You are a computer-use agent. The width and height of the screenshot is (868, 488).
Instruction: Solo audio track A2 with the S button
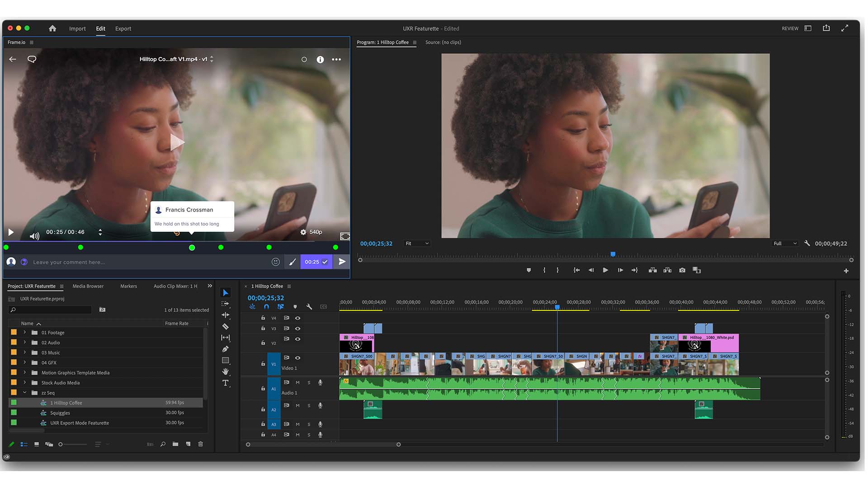309,405
